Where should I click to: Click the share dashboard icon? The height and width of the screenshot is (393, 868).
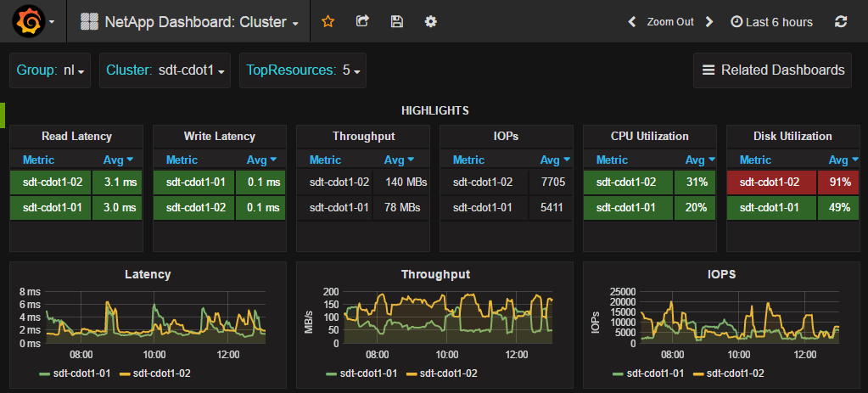(x=362, y=22)
